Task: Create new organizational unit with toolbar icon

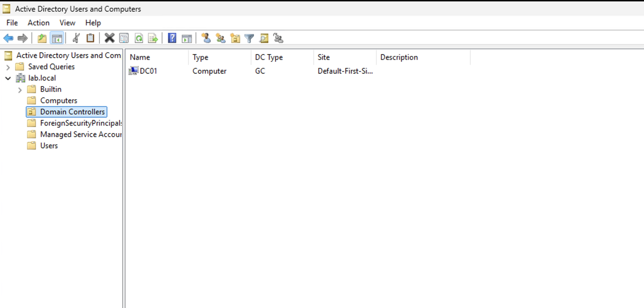Action: point(235,38)
